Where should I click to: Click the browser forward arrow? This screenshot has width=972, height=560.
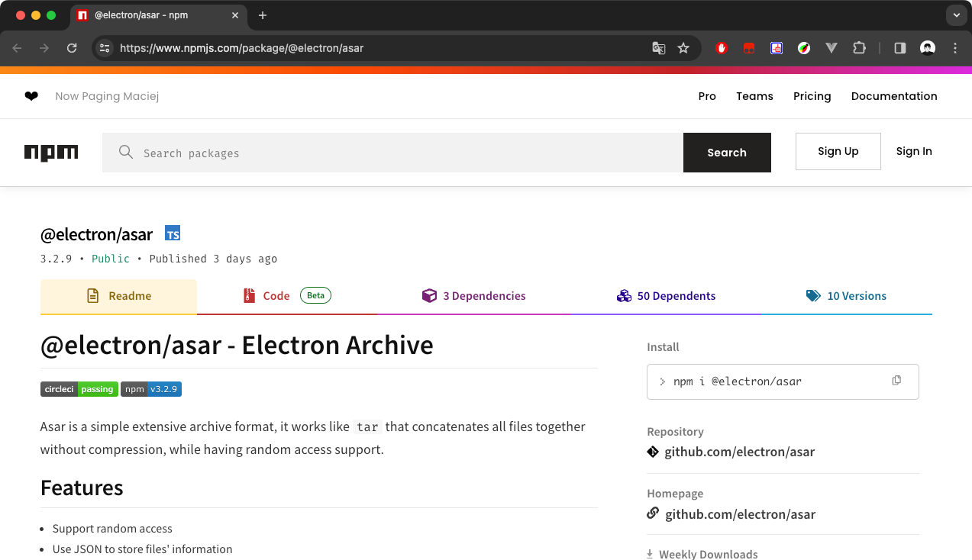44,48
